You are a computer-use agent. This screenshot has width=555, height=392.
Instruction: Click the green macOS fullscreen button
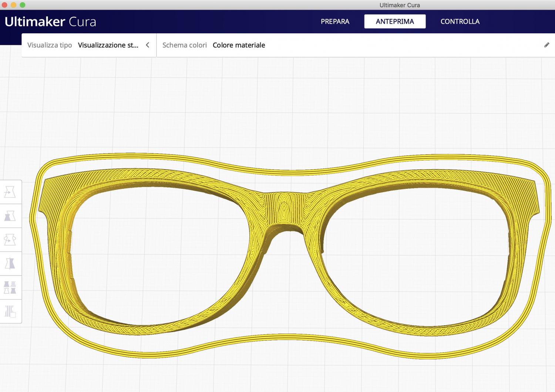(23, 5)
